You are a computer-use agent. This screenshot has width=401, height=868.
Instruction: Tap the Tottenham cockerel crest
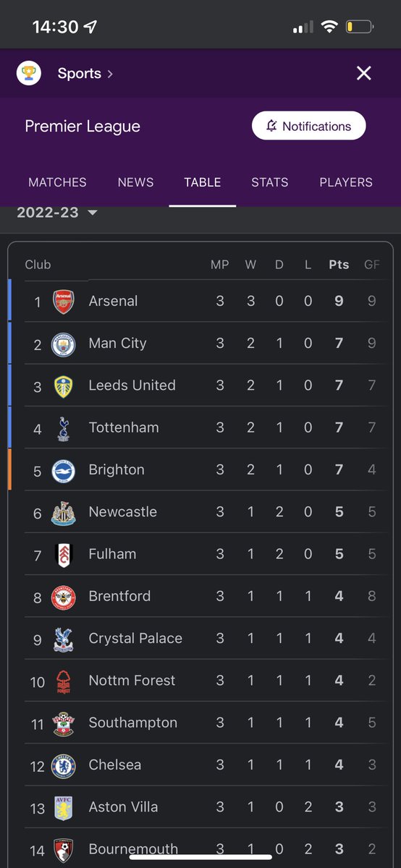pyautogui.click(x=64, y=427)
